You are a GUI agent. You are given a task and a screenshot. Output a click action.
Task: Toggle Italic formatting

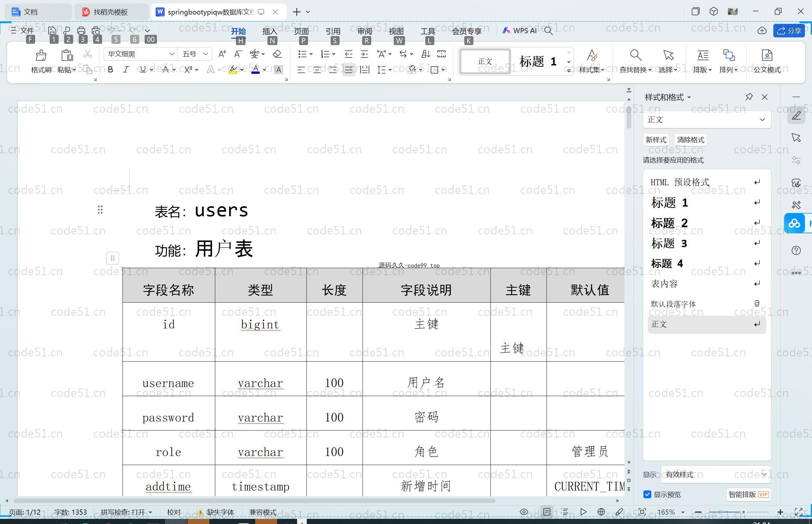[126, 69]
